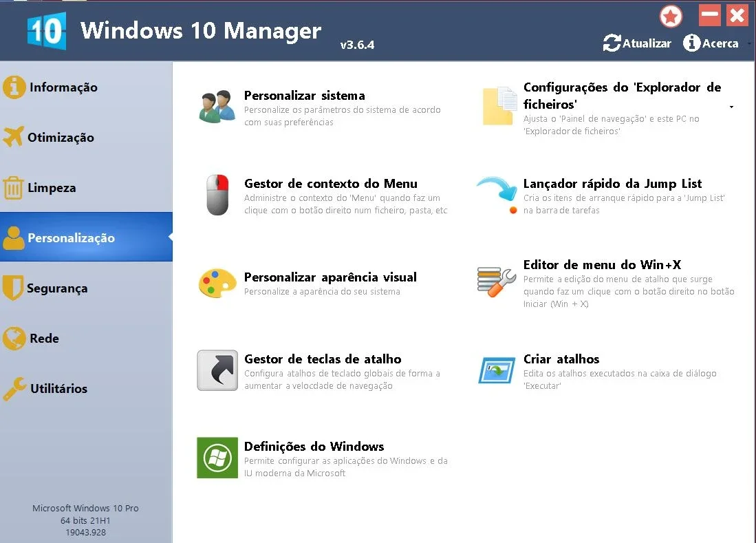756x543 pixels.
Task: Click description starting 'Administre o contexto do Menu'
Action: [x=346, y=204]
